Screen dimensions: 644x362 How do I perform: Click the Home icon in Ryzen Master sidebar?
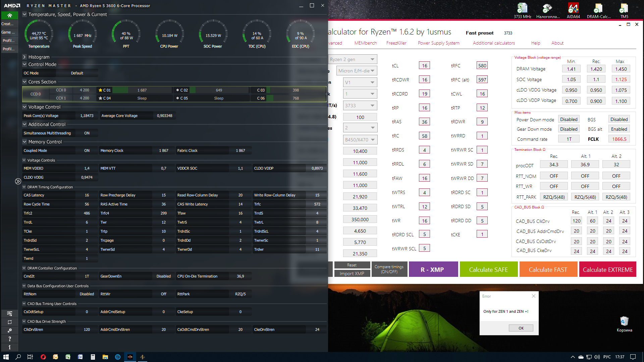[x=9, y=15]
